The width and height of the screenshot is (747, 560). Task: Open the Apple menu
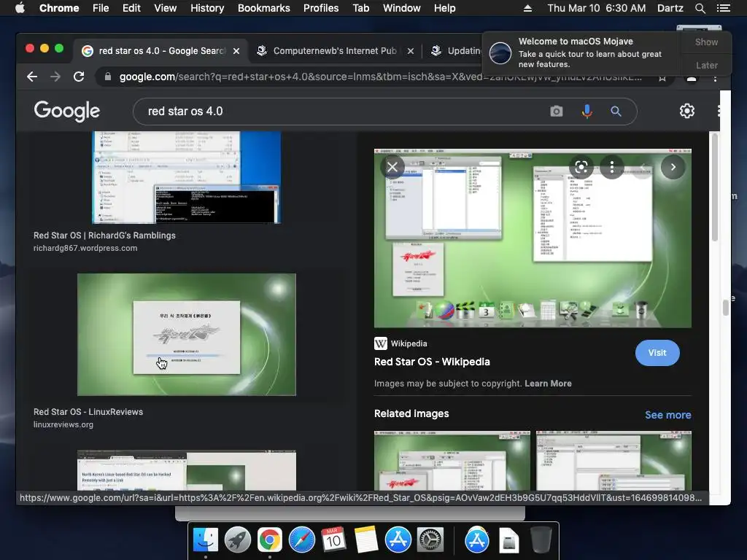pos(20,8)
